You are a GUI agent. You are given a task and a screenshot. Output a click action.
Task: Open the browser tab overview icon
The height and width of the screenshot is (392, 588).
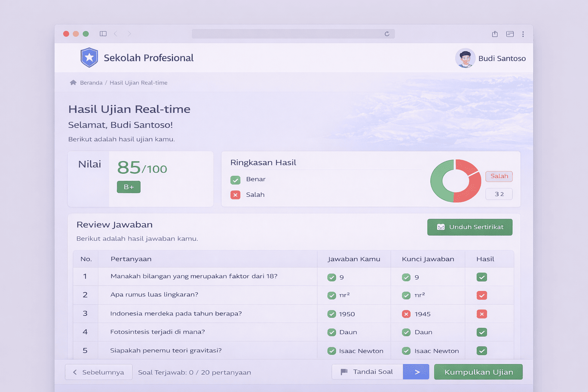tap(510, 34)
